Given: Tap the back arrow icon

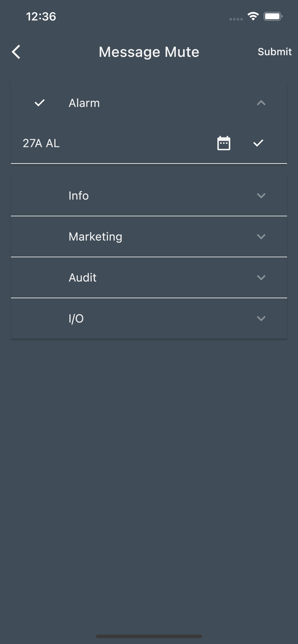Looking at the screenshot, I should coord(16,52).
